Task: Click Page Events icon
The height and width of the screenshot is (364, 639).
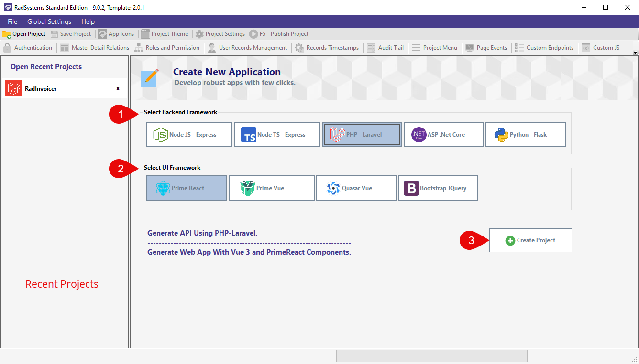Action: click(470, 48)
